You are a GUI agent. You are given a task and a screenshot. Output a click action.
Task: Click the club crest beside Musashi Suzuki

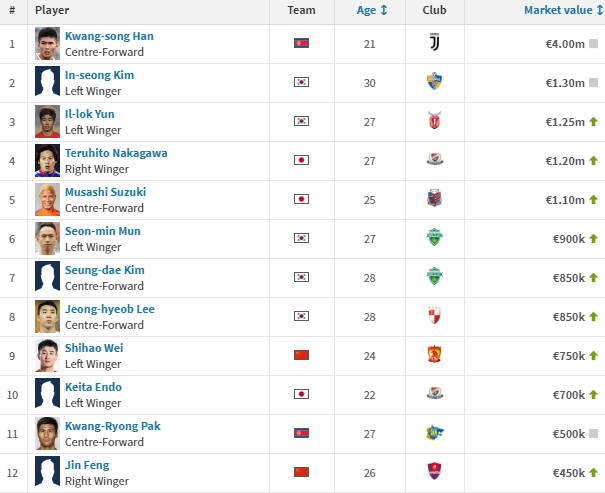pos(434,198)
